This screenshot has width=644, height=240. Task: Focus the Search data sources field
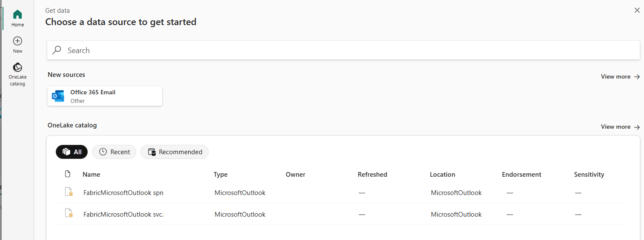pyautogui.click(x=343, y=50)
